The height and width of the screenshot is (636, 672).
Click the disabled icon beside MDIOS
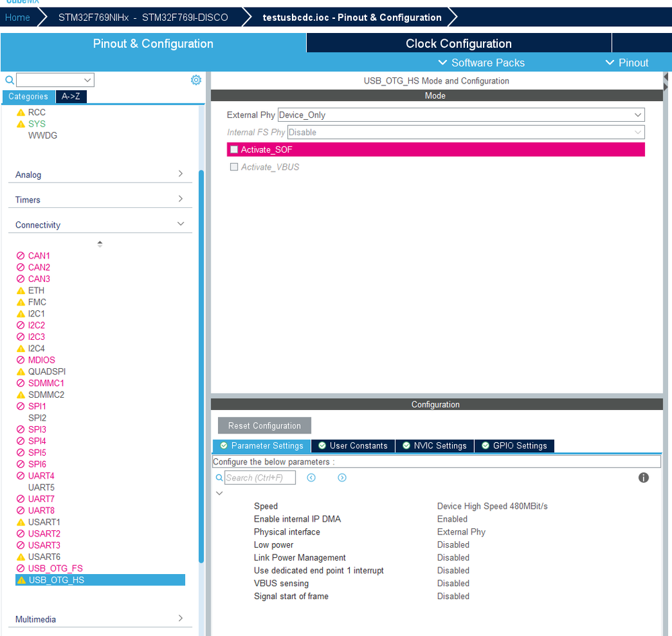[21, 360]
